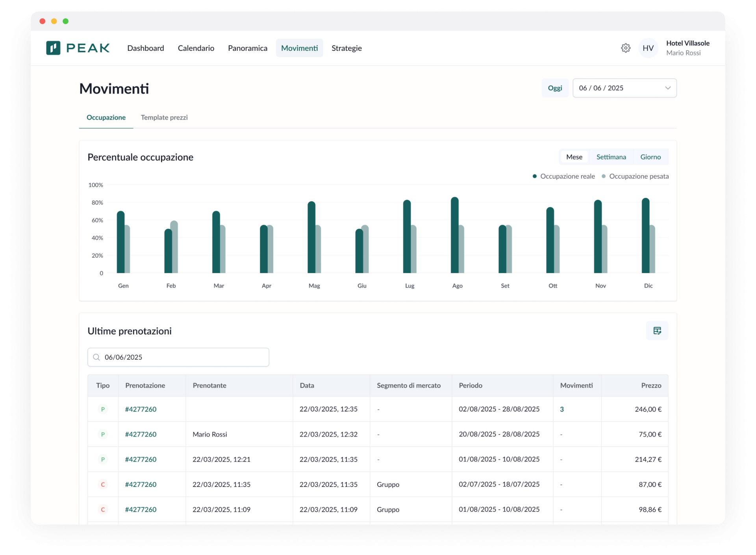Click search magnifier icon in bookings filter

click(96, 357)
